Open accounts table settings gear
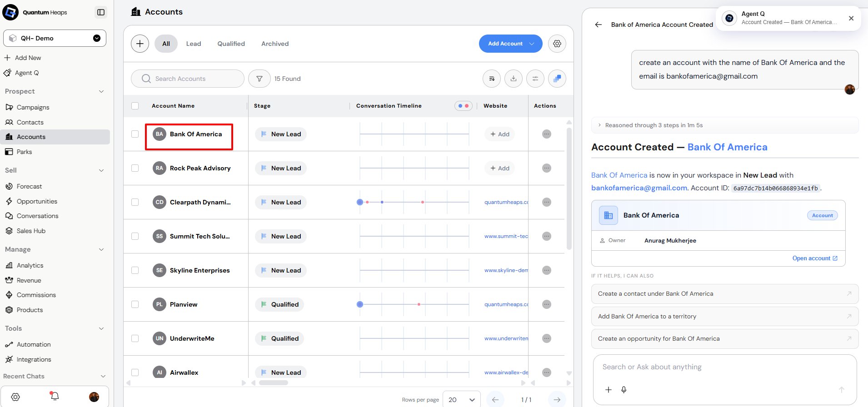868x407 pixels. point(557,44)
